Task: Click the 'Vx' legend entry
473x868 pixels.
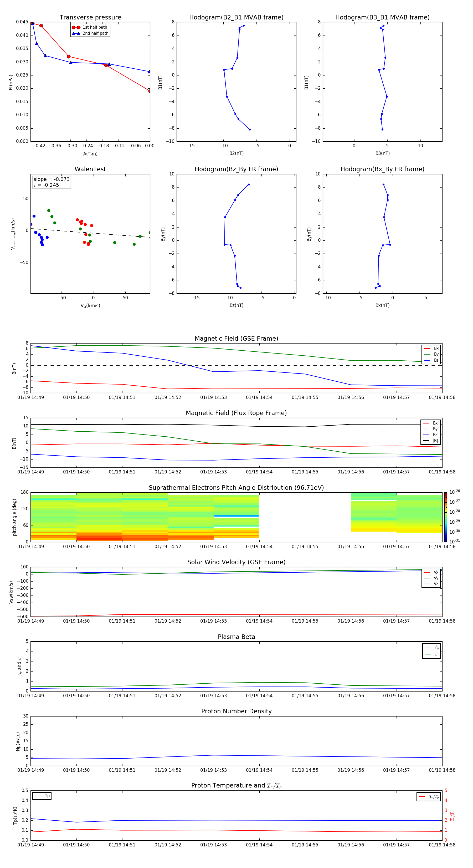Action: tap(431, 572)
